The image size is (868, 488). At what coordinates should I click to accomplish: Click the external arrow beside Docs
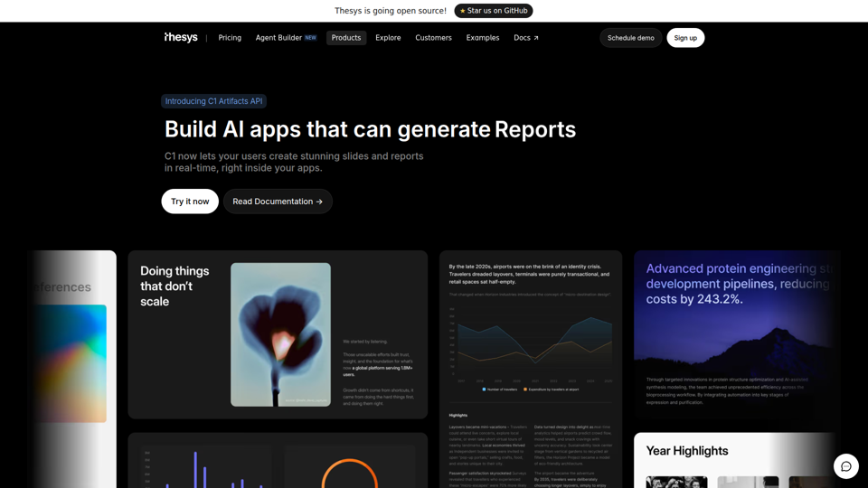tap(536, 38)
